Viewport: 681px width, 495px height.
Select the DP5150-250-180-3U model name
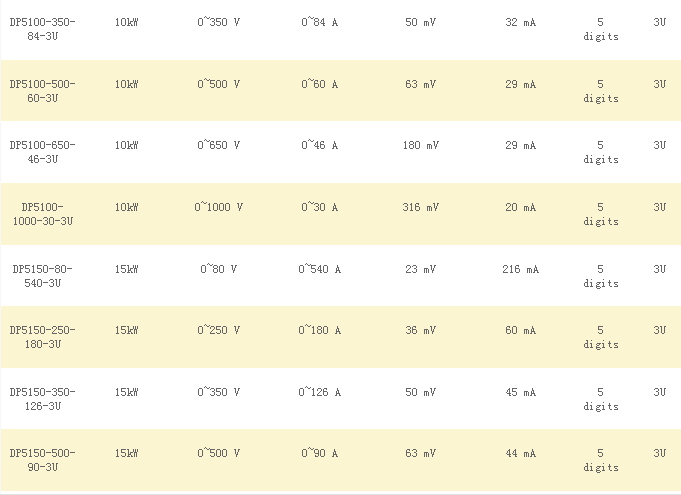click(42, 337)
